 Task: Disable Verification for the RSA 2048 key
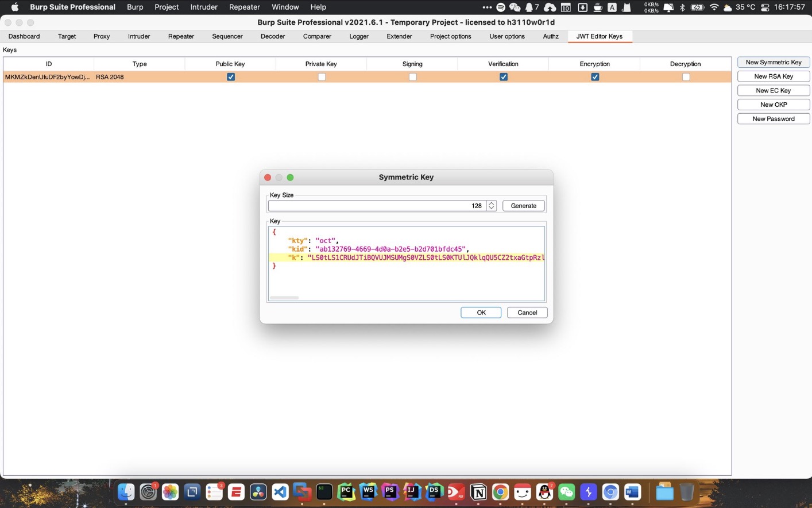pyautogui.click(x=504, y=77)
